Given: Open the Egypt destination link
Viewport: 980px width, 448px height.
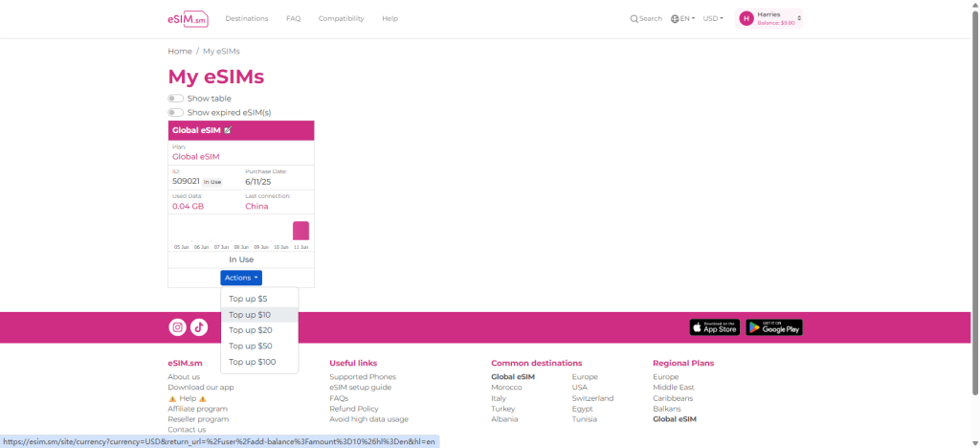Looking at the screenshot, I should coord(582,409).
